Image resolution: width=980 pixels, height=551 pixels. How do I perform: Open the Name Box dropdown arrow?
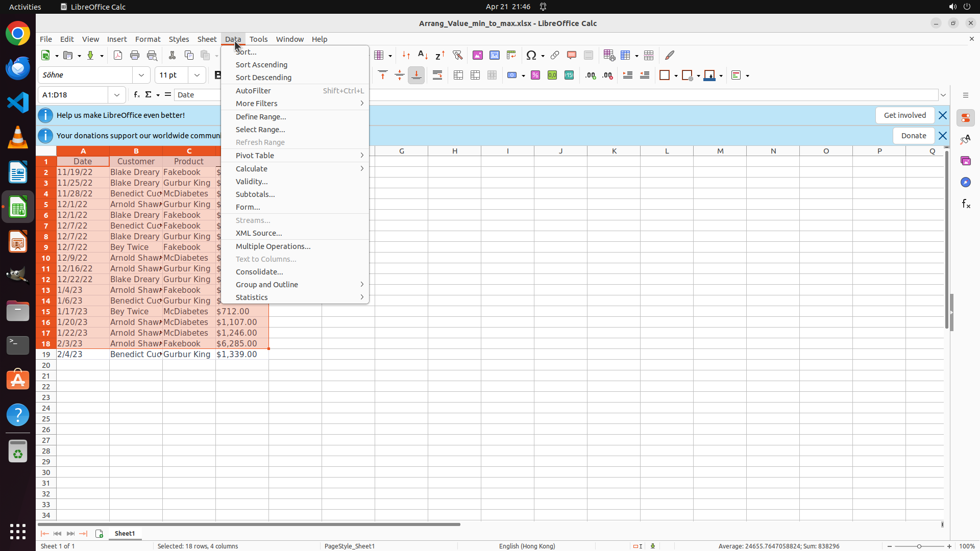click(x=117, y=95)
